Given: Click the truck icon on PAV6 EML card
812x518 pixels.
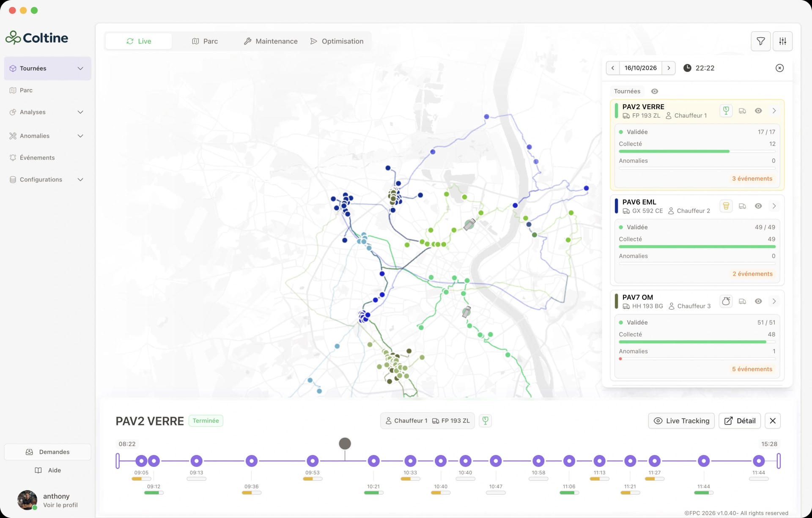Looking at the screenshot, I should pyautogui.click(x=742, y=206).
